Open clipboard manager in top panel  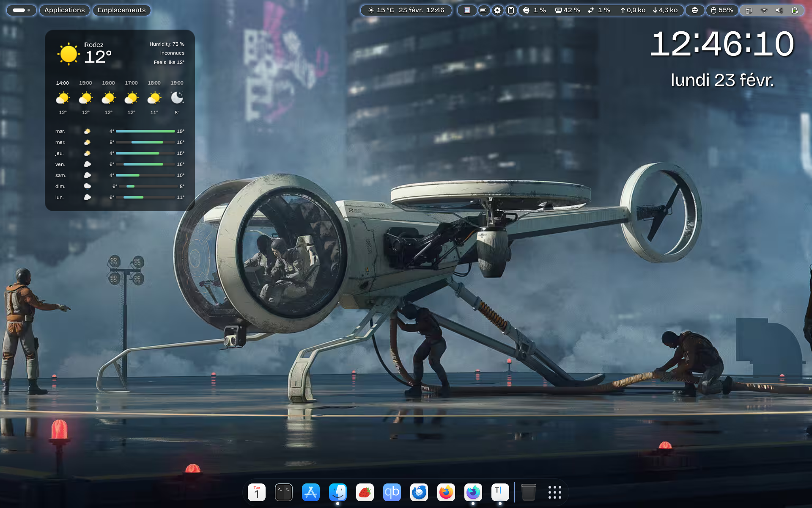click(x=511, y=10)
